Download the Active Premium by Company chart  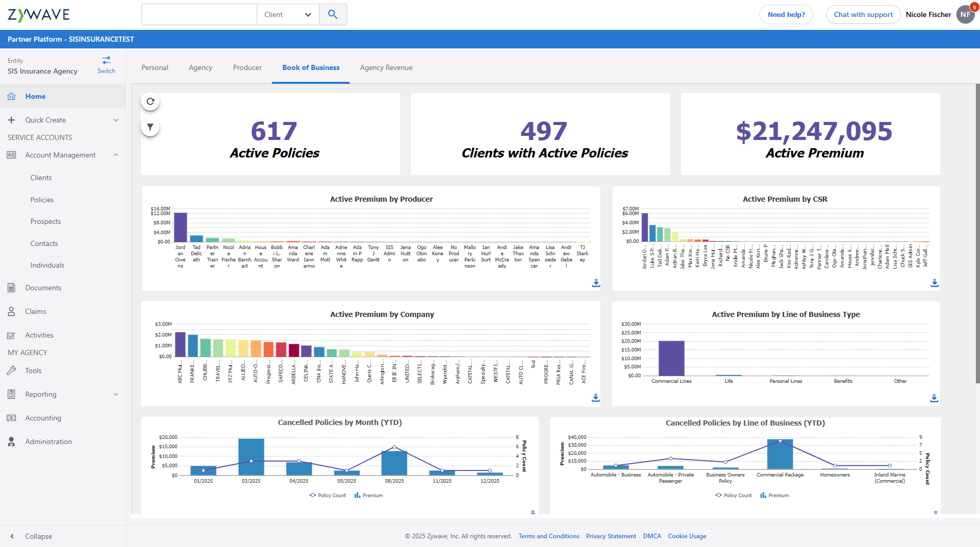point(595,398)
